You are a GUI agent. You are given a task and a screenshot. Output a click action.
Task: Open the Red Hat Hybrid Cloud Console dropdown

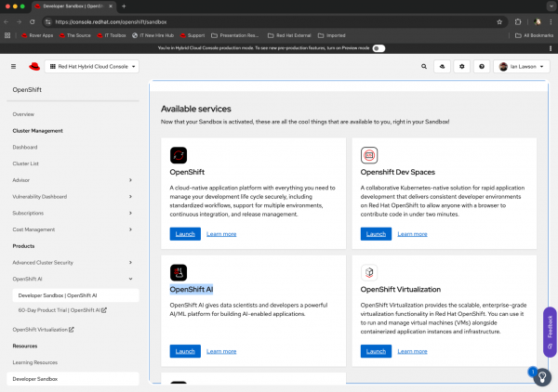click(91, 67)
